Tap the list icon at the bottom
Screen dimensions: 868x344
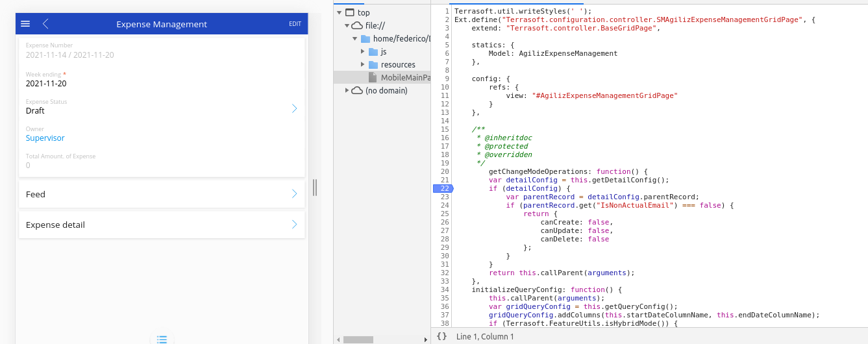pos(162,339)
